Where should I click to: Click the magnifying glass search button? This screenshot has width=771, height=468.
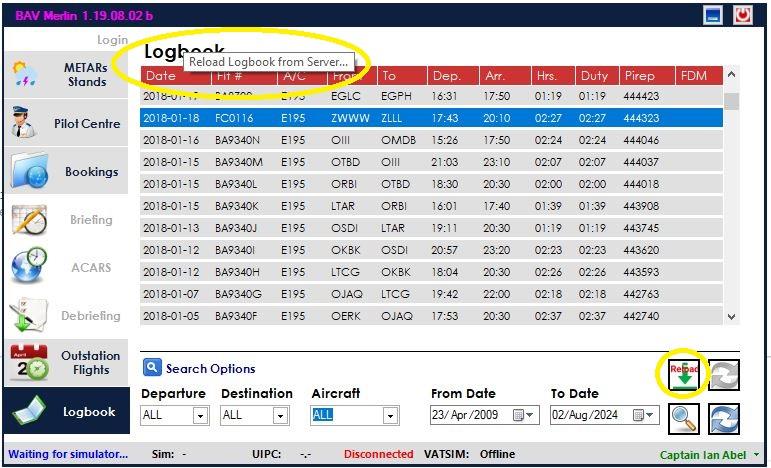(684, 419)
